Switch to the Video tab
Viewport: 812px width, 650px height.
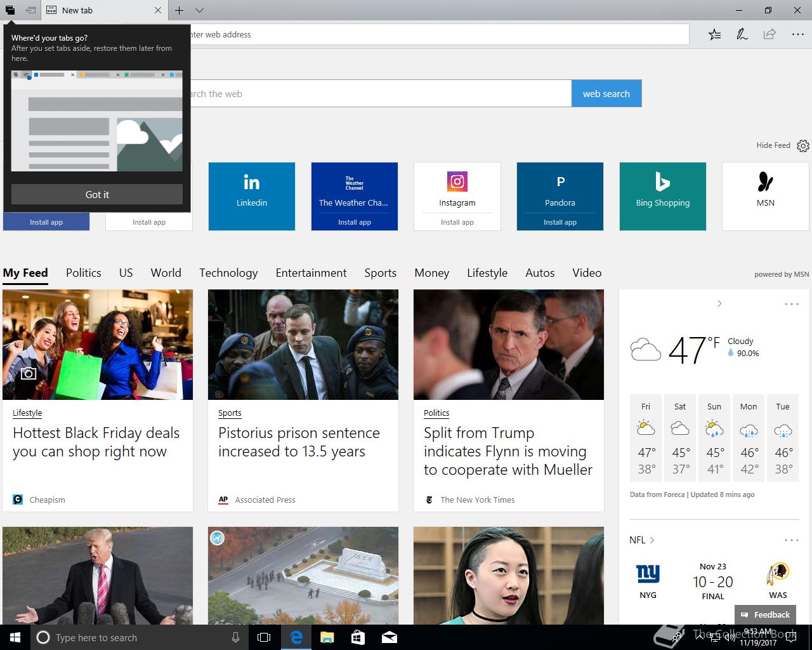tap(587, 273)
